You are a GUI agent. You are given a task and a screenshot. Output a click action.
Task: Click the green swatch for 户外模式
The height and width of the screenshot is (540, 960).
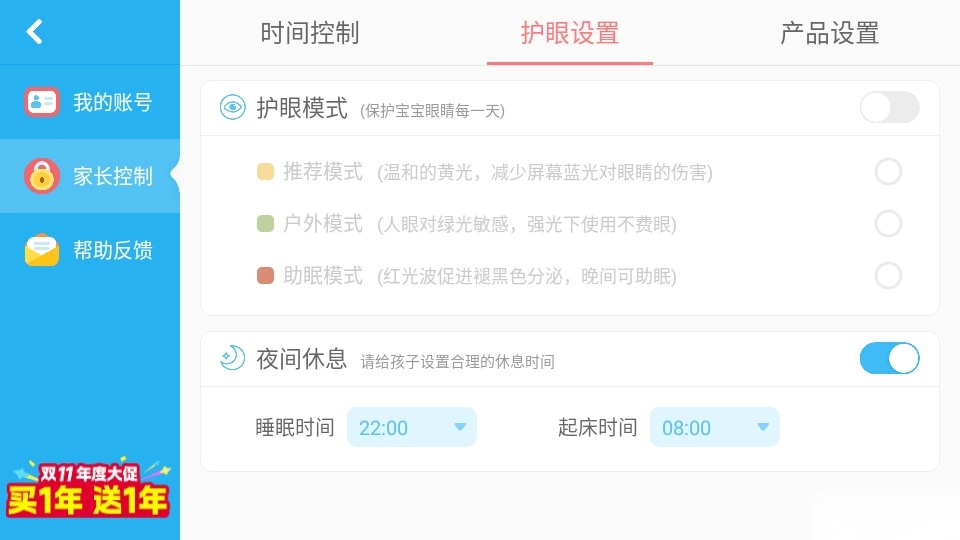click(266, 224)
